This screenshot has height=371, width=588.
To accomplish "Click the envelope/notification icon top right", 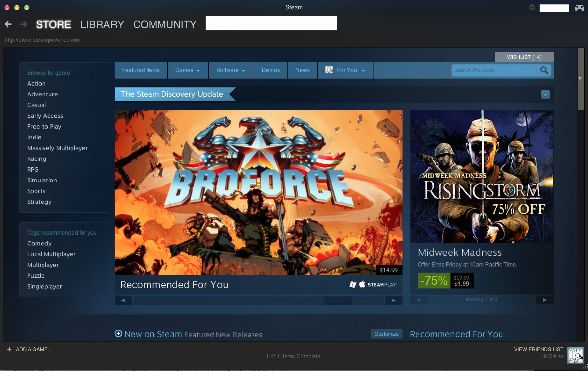I will point(532,7).
